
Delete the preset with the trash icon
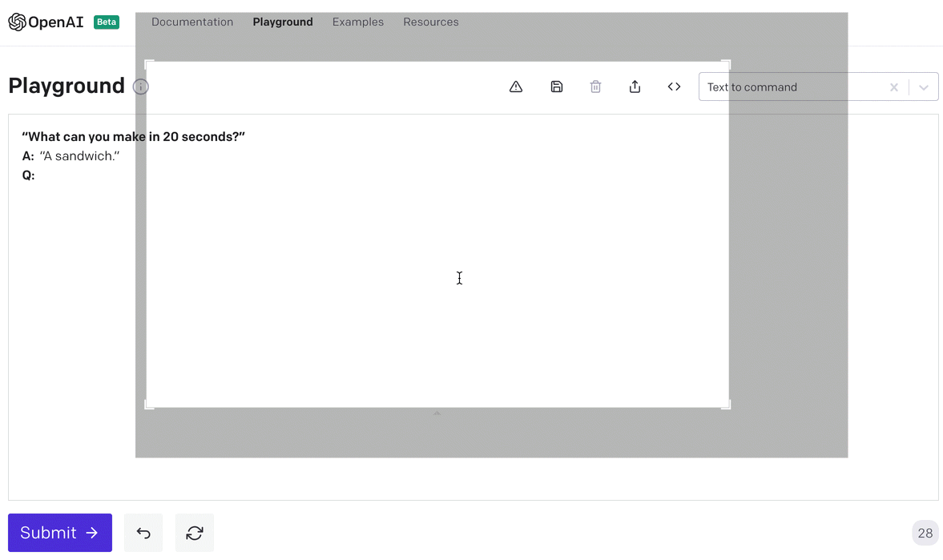pos(595,87)
